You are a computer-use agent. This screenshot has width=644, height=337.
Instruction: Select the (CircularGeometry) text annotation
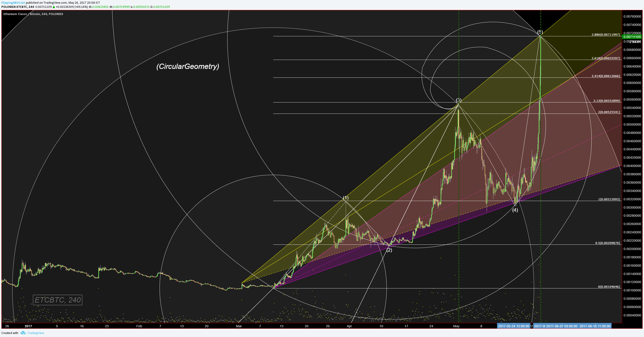(188, 66)
